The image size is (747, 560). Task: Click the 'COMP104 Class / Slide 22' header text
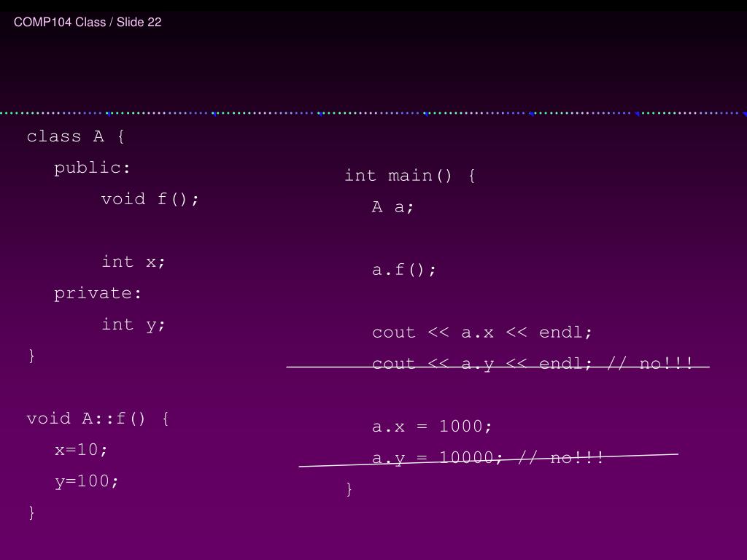tap(88, 23)
